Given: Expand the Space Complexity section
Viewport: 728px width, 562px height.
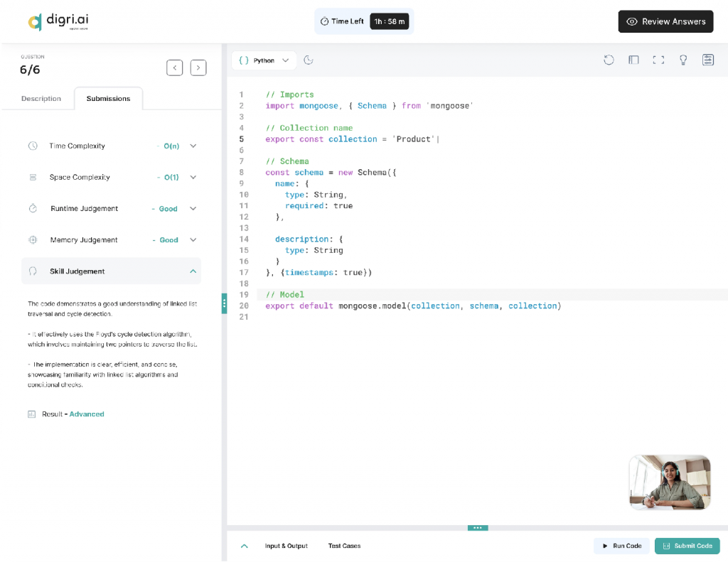Looking at the screenshot, I should tap(193, 178).
